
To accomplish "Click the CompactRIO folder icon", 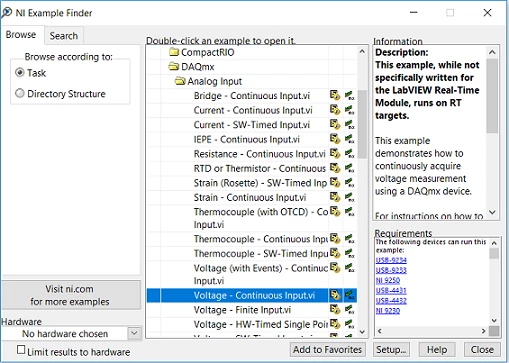I will coord(174,52).
